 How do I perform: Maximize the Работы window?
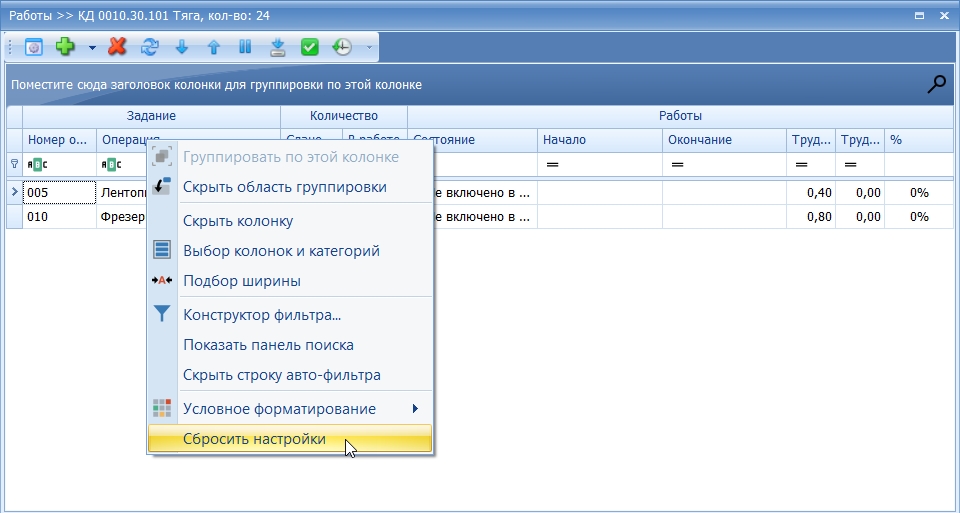919,16
